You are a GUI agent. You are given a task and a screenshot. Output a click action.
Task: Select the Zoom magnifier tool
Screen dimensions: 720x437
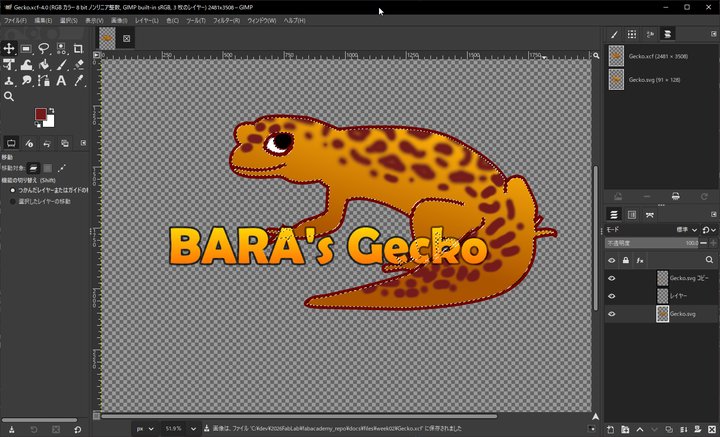[9, 96]
